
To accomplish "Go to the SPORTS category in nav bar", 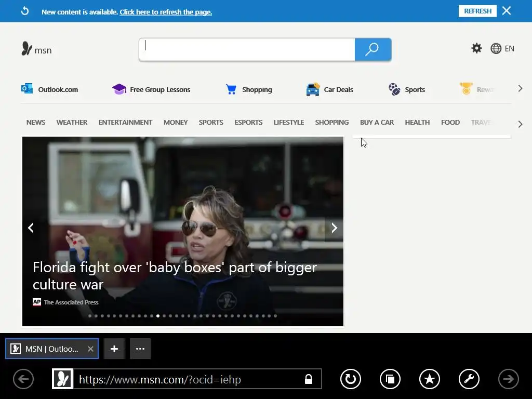I will 211,122.
